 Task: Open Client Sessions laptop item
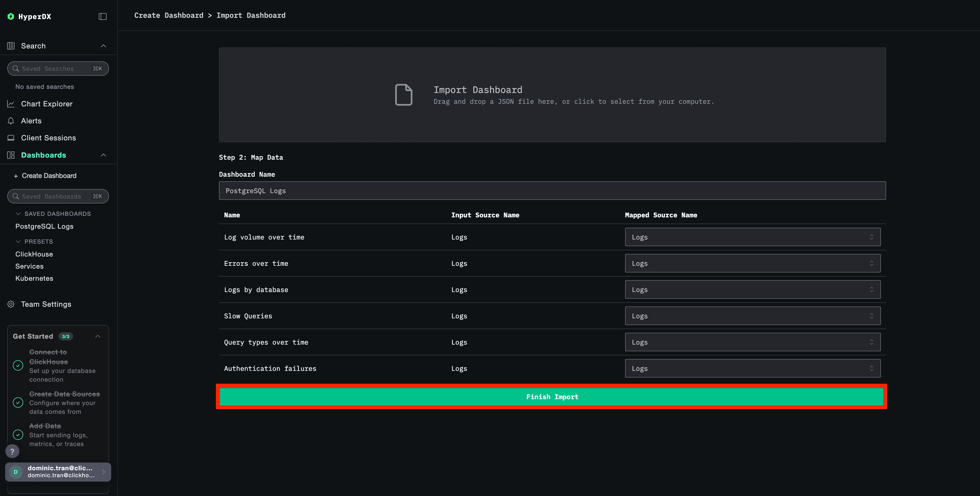pyautogui.click(x=48, y=138)
